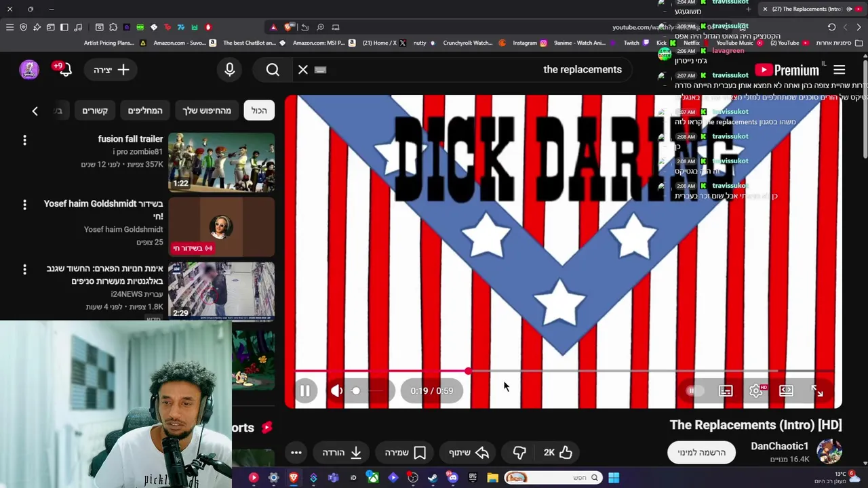The width and height of the screenshot is (868, 488).
Task: Open the music note toolbar icon
Action: (x=78, y=27)
